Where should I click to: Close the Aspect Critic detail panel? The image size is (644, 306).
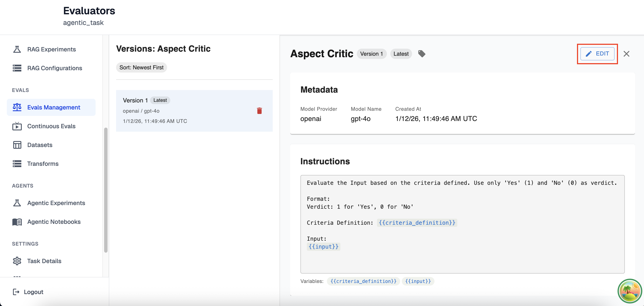(626, 54)
